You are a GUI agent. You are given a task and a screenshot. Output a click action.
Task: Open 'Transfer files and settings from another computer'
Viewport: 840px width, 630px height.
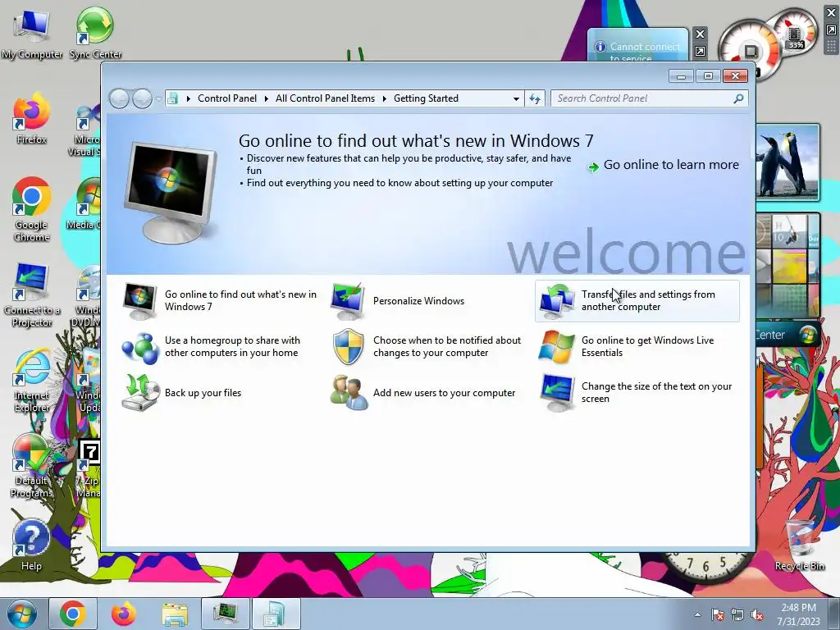pos(648,300)
